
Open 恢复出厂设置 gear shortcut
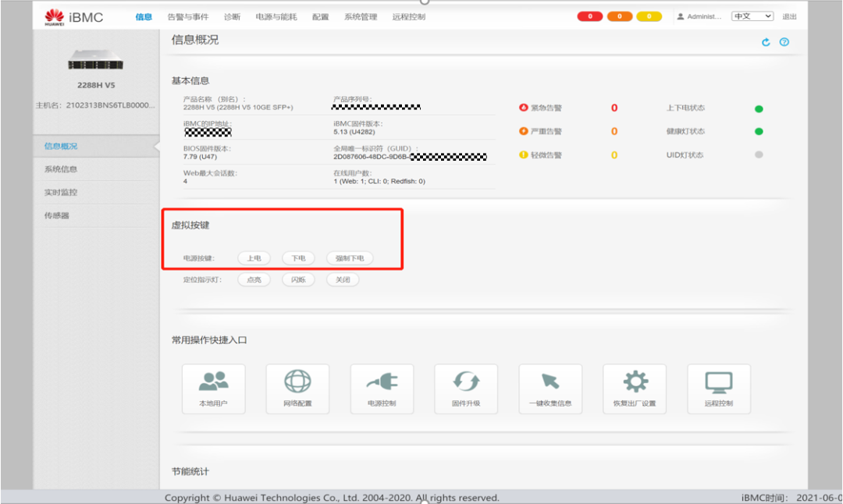pos(635,389)
